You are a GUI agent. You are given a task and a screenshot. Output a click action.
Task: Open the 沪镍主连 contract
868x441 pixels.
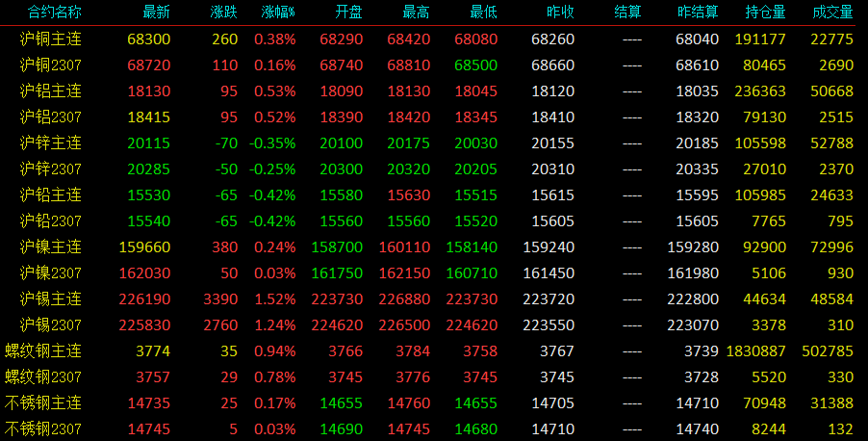50,247
